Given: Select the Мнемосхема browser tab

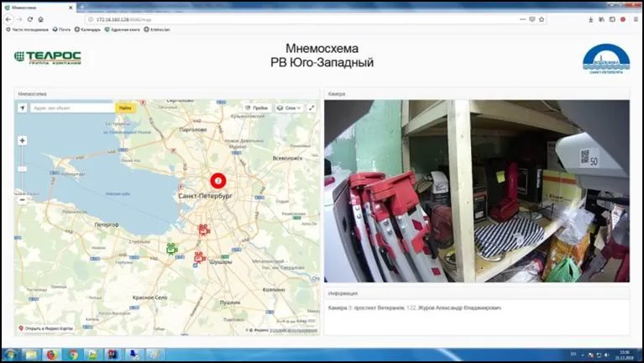Looking at the screenshot, I should pos(38,8).
